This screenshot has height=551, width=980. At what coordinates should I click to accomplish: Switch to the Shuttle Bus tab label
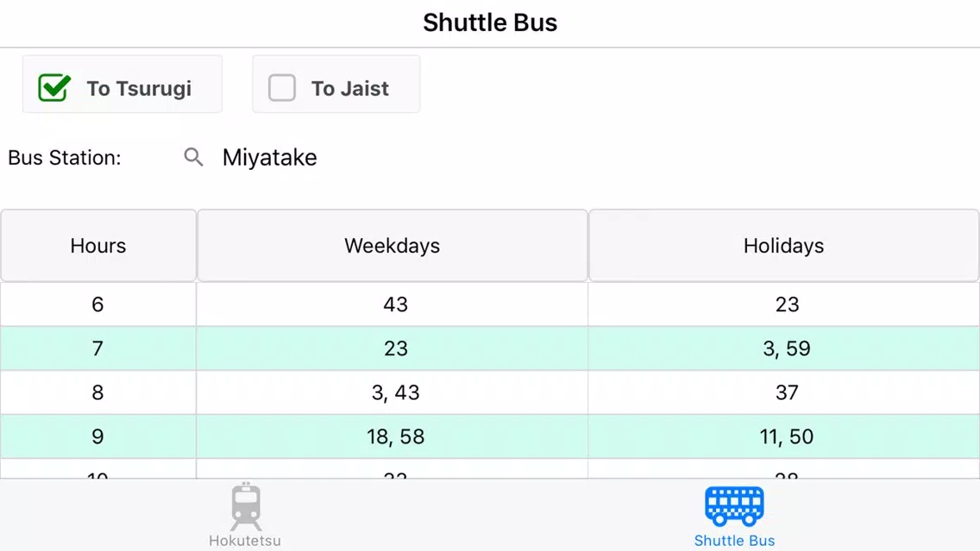[734, 541]
